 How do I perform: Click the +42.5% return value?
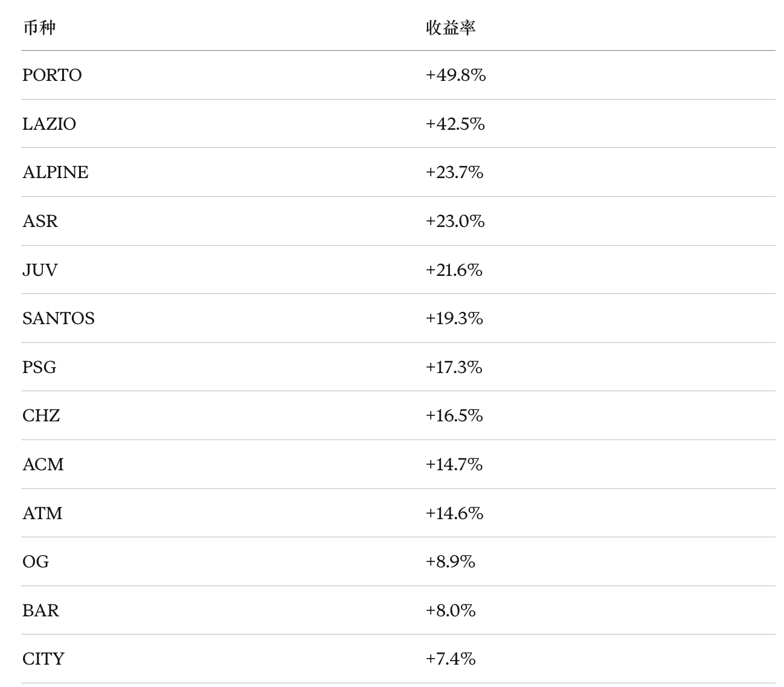coord(455,124)
